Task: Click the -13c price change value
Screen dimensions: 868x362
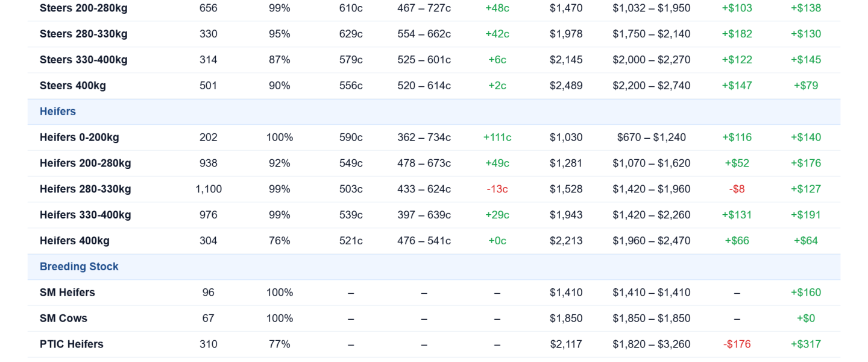Action: pyautogui.click(x=497, y=189)
